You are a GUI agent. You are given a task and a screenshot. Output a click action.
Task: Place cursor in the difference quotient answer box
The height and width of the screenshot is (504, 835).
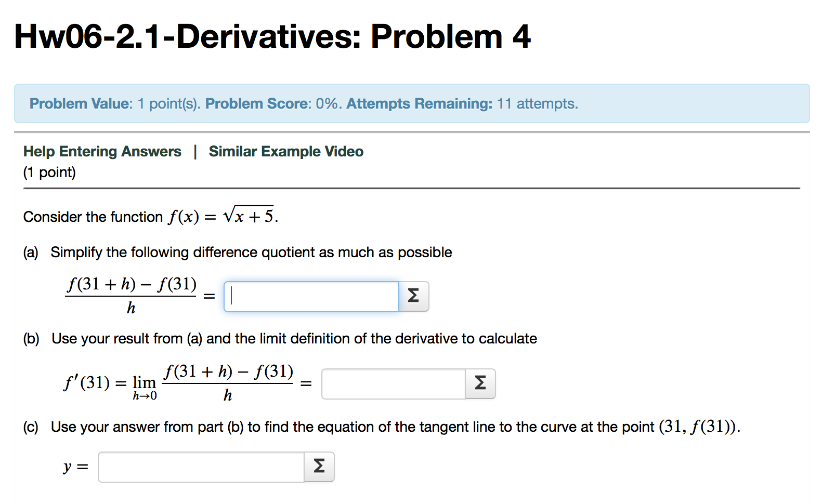(x=311, y=297)
